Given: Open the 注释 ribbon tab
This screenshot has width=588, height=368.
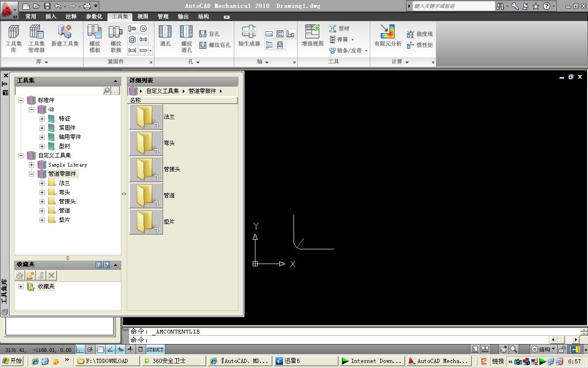Looking at the screenshot, I should (71, 17).
